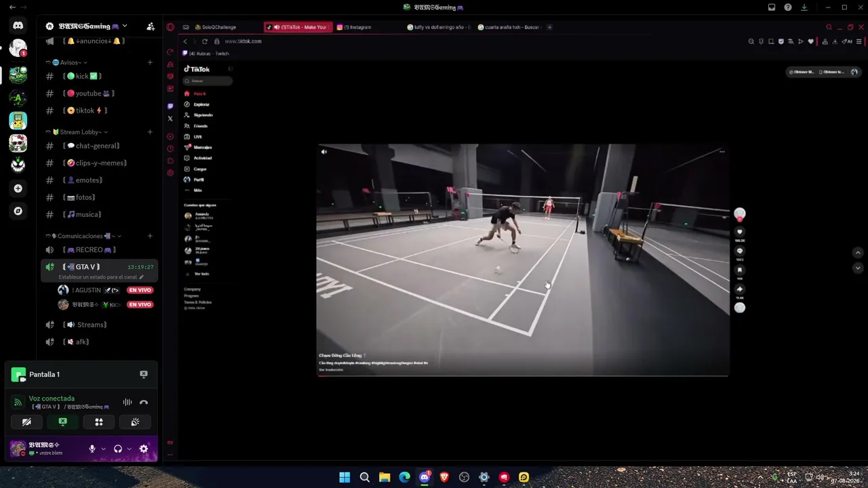Open the browser main menu hamburger icon

point(859,41)
